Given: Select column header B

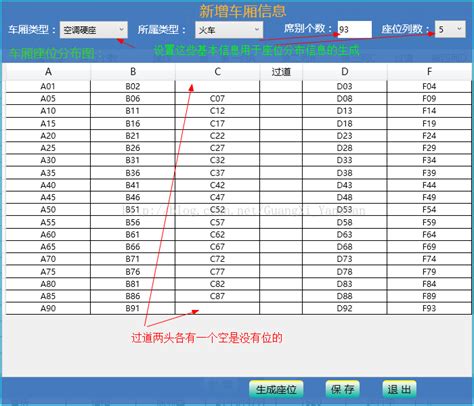Looking at the screenshot, I should pyautogui.click(x=133, y=72).
